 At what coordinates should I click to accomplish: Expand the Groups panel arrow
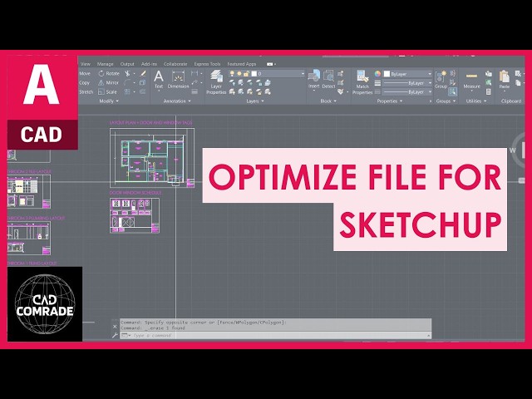(454, 101)
